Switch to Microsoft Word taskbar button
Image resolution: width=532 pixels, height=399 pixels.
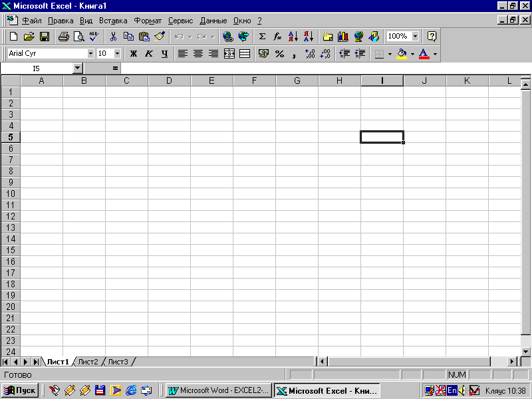[219, 390]
